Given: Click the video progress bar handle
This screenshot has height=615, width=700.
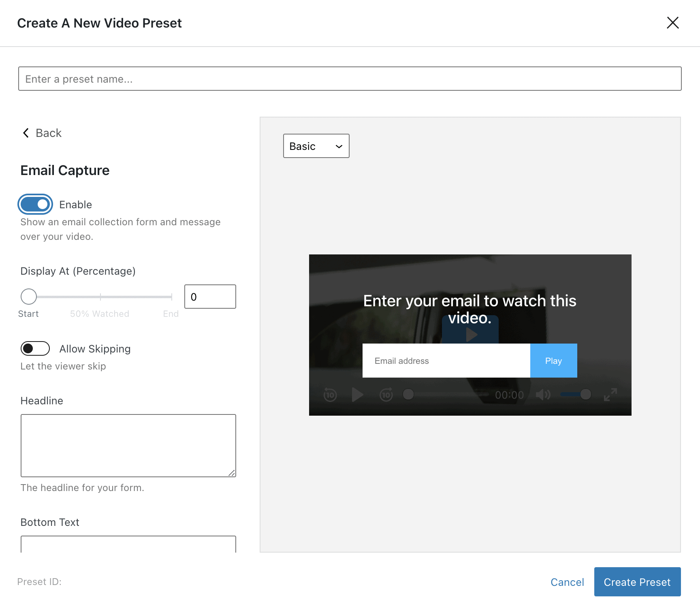Looking at the screenshot, I should point(408,395).
